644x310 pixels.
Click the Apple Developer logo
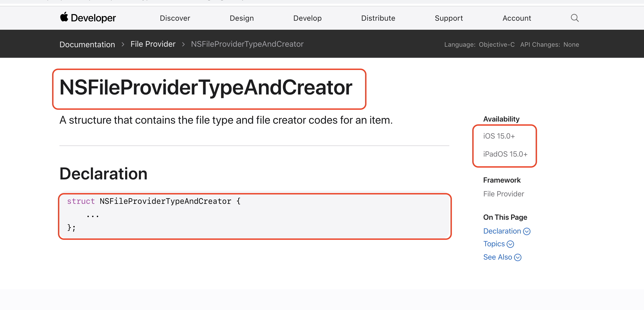point(88,18)
